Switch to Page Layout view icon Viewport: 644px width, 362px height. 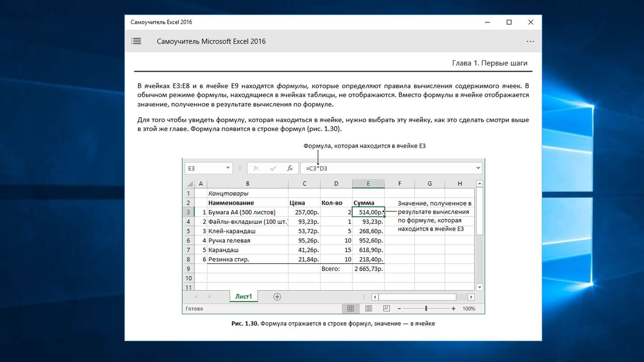tap(369, 308)
